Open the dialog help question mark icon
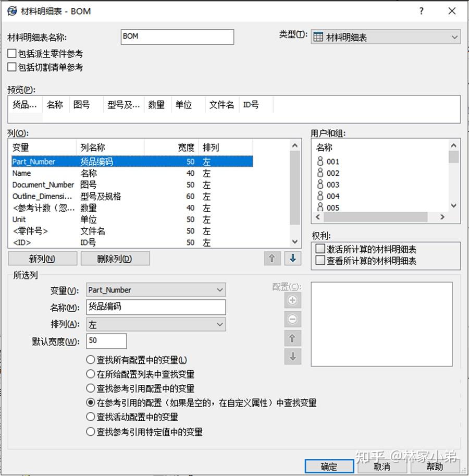 coord(421,11)
